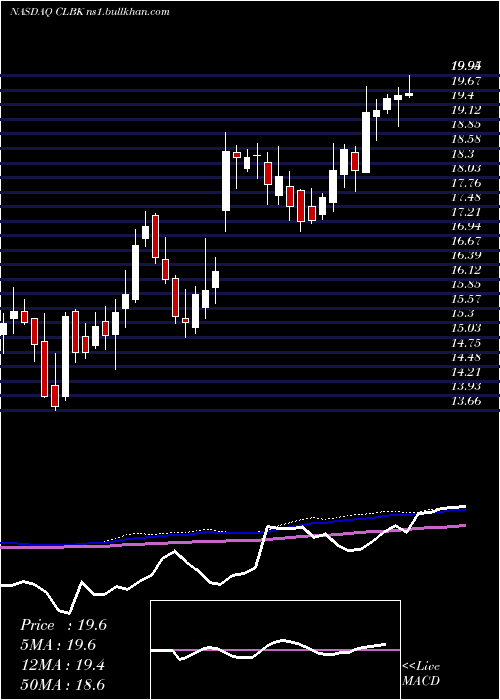The image size is (500, 700).
Task: Click the 5MA : 19.6 readout
Action: 58,645
